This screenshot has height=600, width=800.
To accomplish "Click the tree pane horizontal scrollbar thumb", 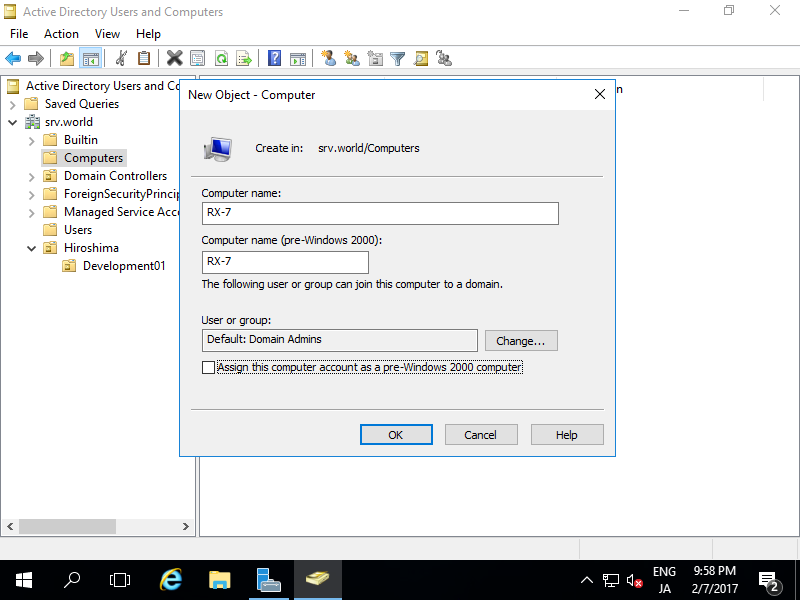I will pos(67,527).
